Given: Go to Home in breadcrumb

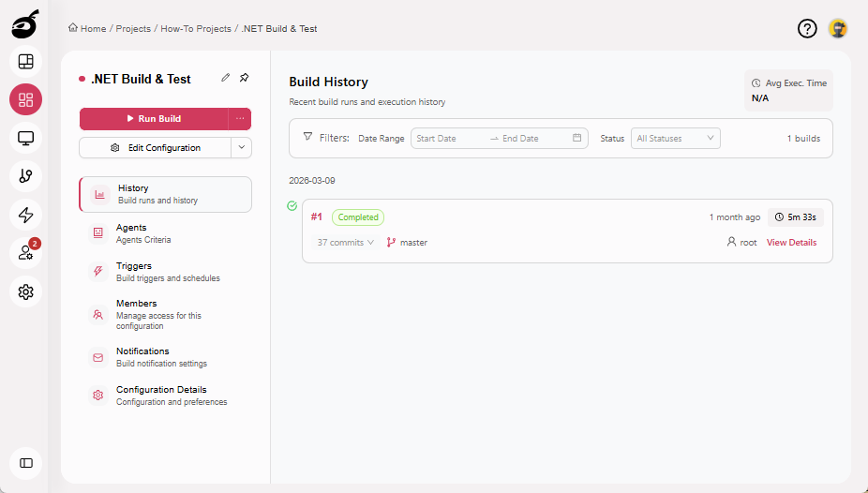Looking at the screenshot, I should [93, 29].
